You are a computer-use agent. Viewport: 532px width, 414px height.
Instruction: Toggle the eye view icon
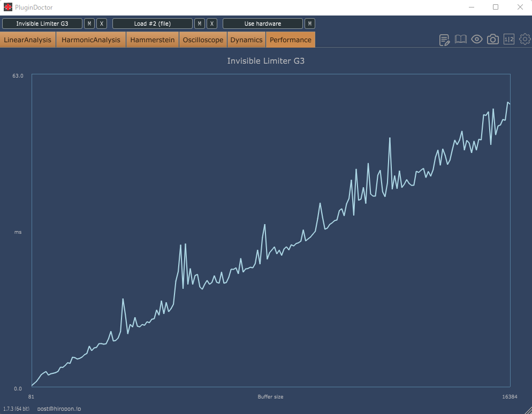(477, 40)
